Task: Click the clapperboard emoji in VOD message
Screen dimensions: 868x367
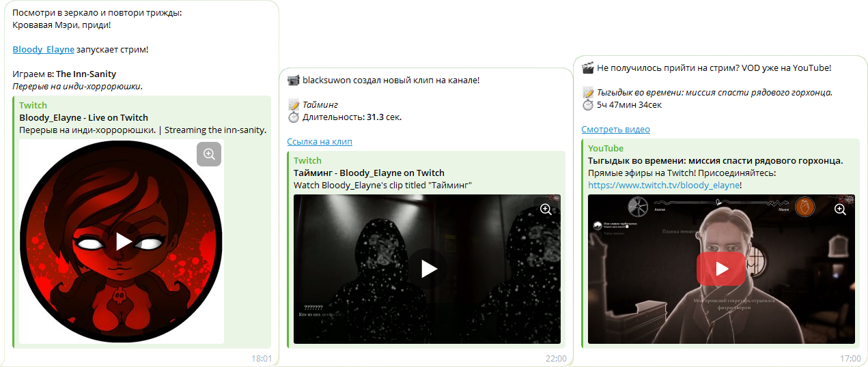Action: click(x=587, y=68)
